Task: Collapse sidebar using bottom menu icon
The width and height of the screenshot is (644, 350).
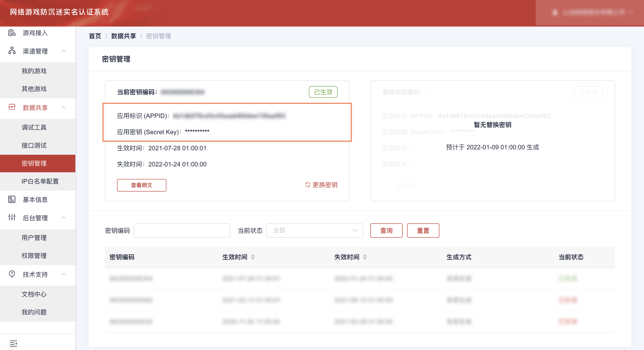Action: [x=13, y=343]
